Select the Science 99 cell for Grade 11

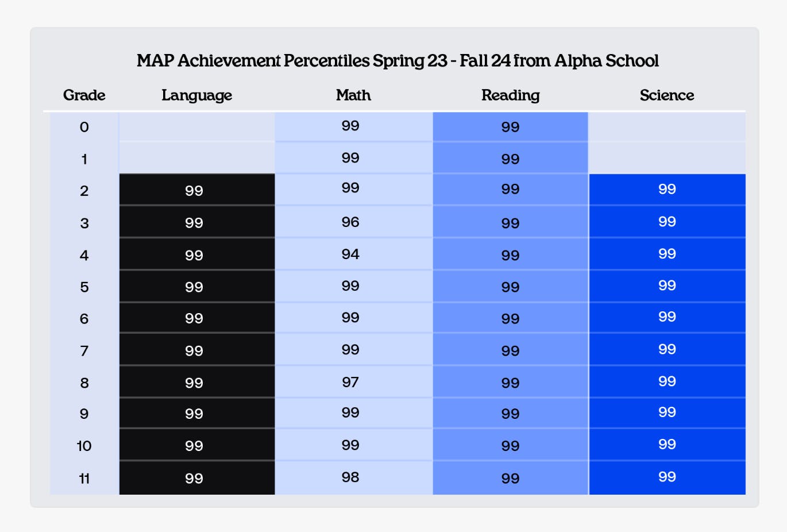(666, 477)
